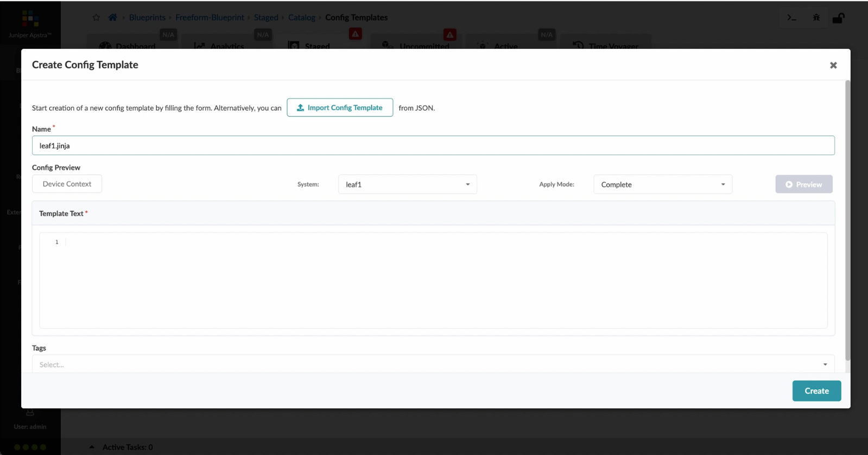
Task: Open the Apply Mode Complete dropdown
Action: tap(663, 184)
